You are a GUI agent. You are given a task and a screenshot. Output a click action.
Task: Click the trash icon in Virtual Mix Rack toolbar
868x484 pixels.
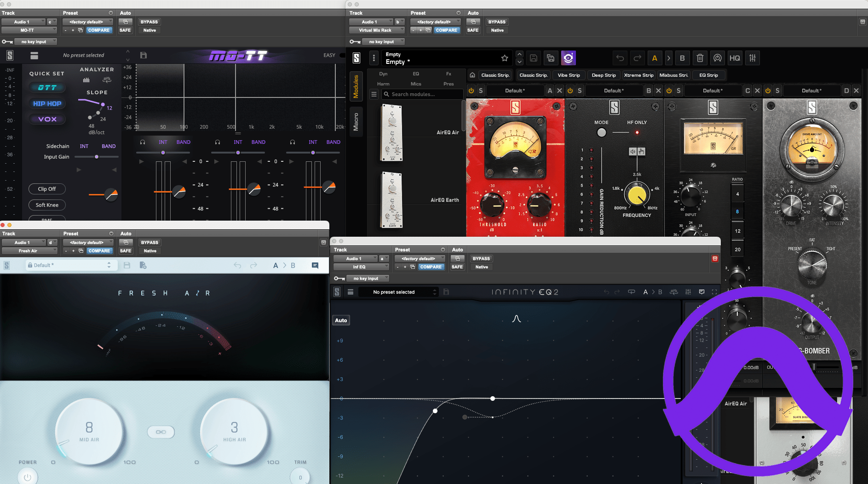pos(700,58)
